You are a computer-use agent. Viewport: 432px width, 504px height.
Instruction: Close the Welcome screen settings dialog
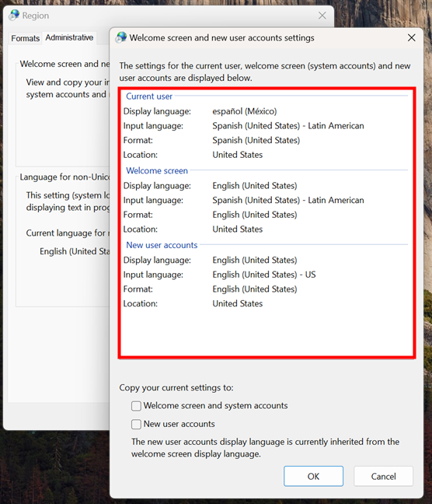pos(412,37)
